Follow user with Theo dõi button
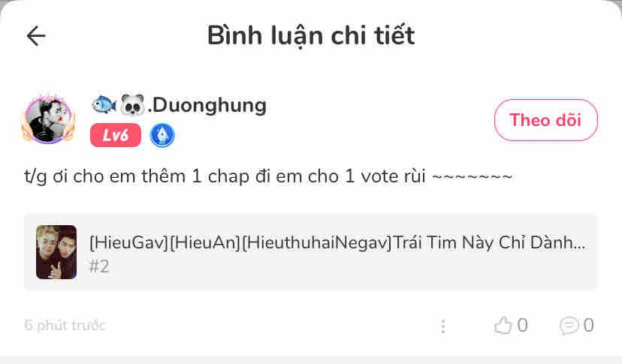 pos(546,120)
